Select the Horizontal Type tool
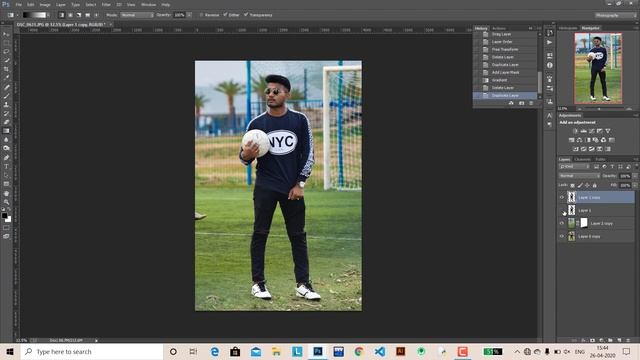This screenshot has height=360, width=640. tap(6, 167)
